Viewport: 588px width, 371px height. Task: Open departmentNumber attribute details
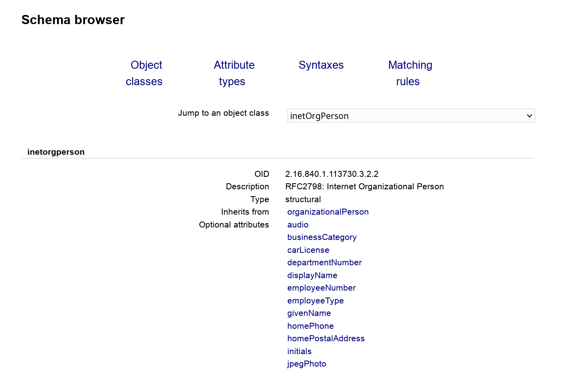[324, 262]
